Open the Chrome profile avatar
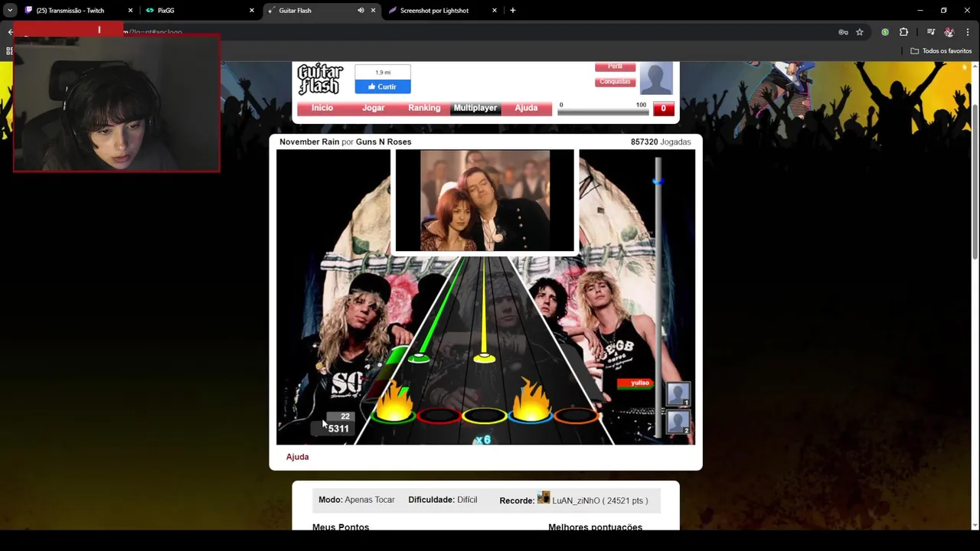Image resolution: width=980 pixels, height=551 pixels. pos(949,32)
